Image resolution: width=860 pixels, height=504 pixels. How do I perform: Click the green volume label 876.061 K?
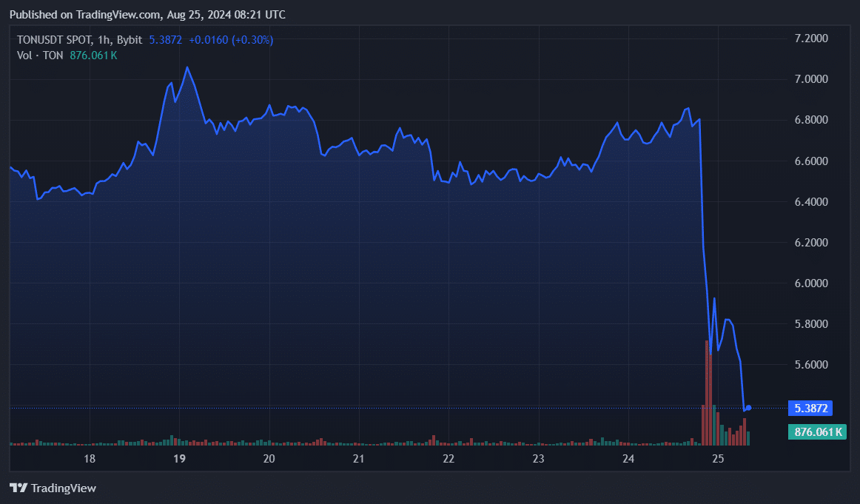pyautogui.click(x=817, y=431)
